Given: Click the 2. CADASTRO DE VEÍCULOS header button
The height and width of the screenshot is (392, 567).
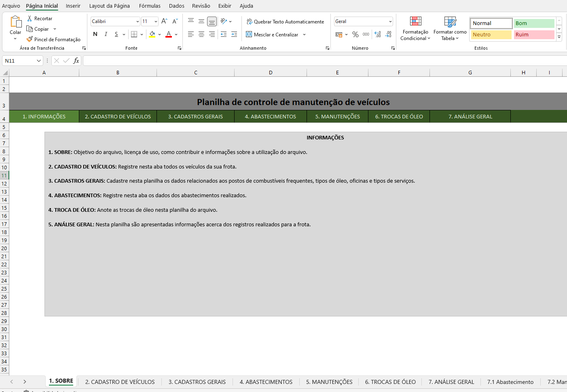Looking at the screenshot, I should (x=118, y=116).
